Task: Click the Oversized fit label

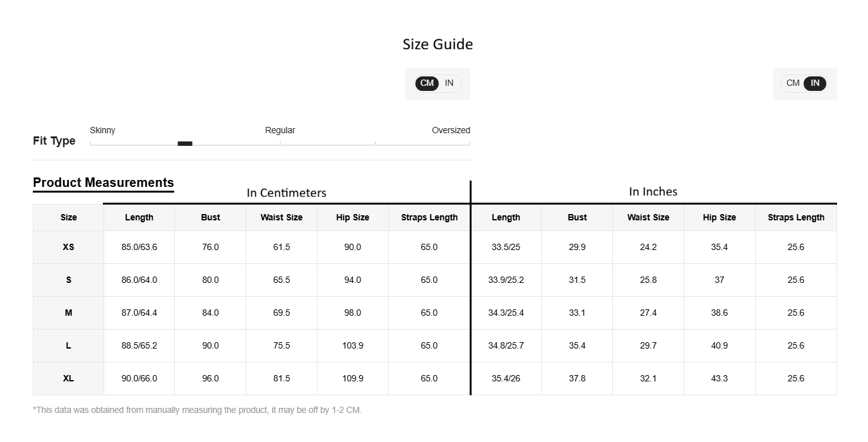Action: pos(451,130)
